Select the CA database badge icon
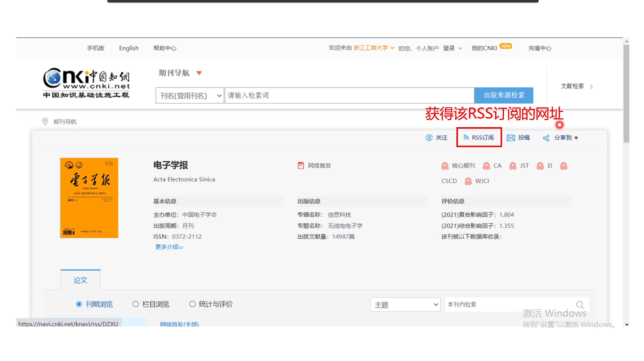 click(x=487, y=165)
